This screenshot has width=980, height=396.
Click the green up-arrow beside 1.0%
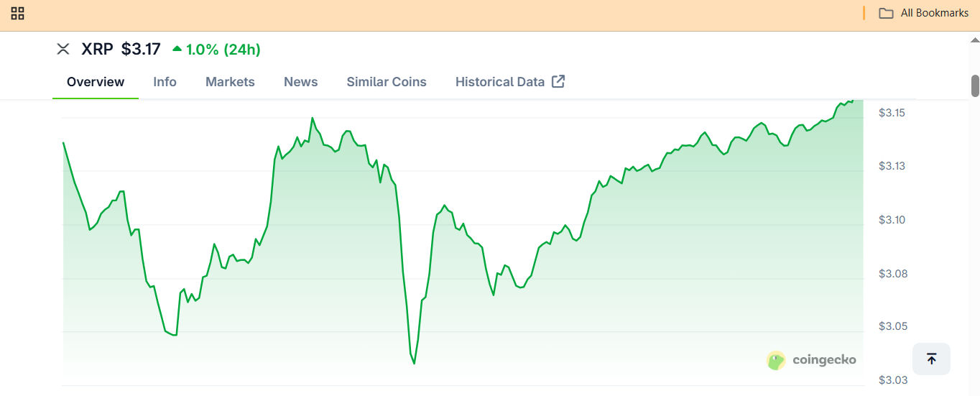[x=177, y=49]
